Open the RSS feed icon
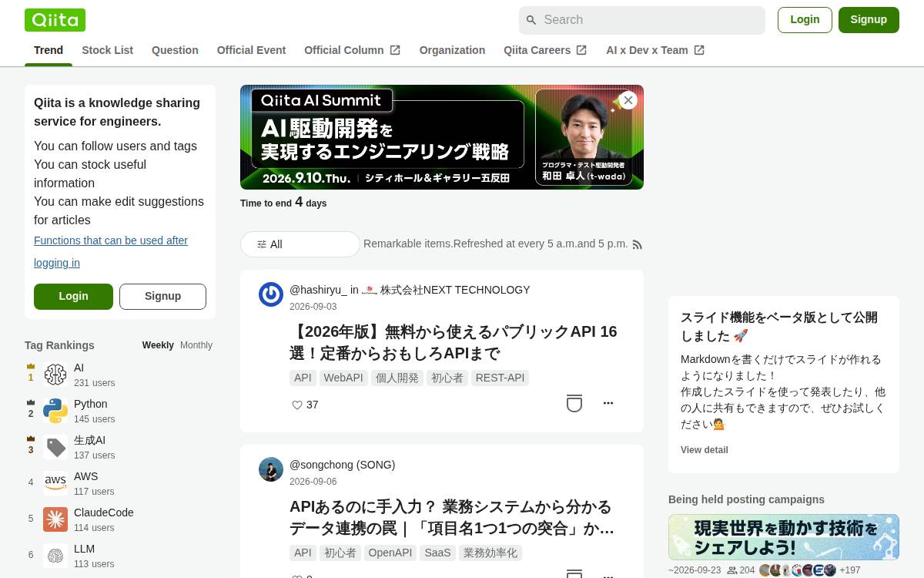This screenshot has height=578, width=924. [x=637, y=244]
